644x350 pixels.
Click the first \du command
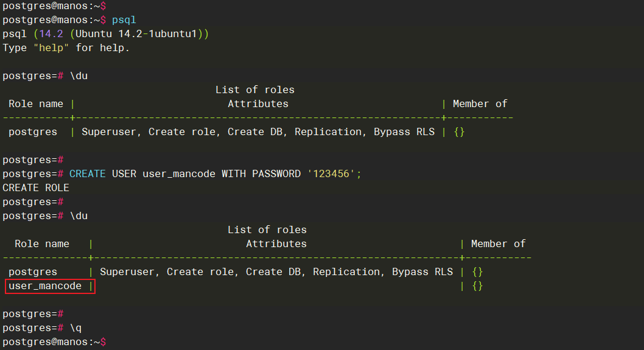[x=79, y=76]
